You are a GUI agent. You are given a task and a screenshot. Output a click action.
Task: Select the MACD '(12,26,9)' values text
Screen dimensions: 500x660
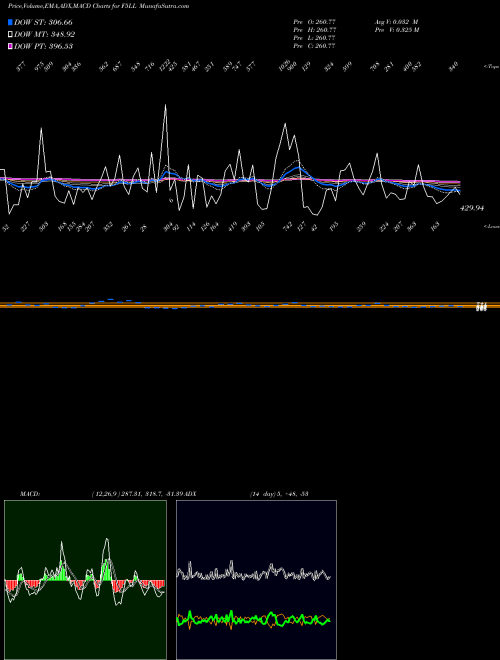[138, 493]
